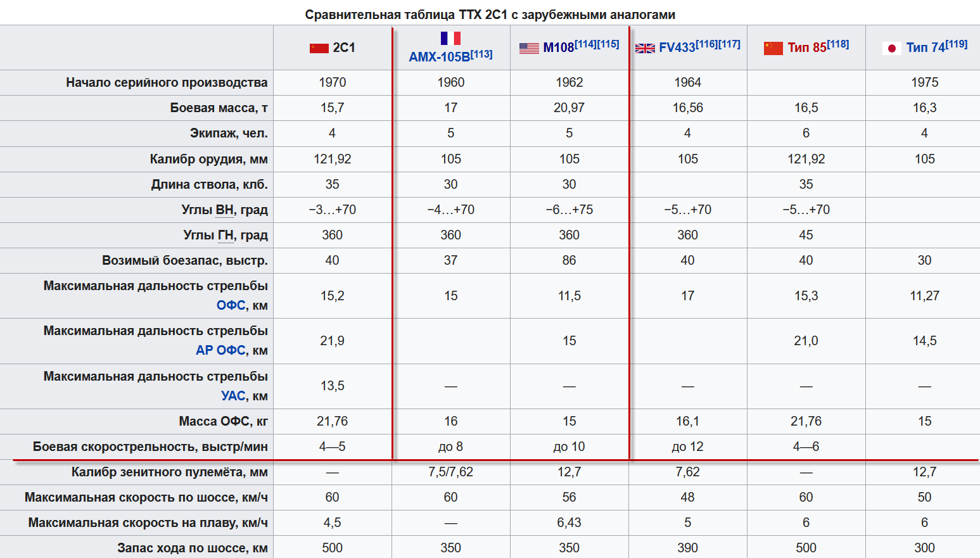980x558 pixels.
Task: Click the 13,5 guided round range value
Action: 333,386
